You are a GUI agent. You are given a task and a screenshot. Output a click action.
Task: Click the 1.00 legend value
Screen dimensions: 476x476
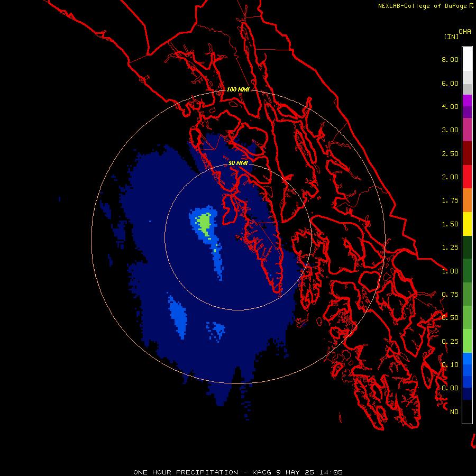(x=450, y=271)
